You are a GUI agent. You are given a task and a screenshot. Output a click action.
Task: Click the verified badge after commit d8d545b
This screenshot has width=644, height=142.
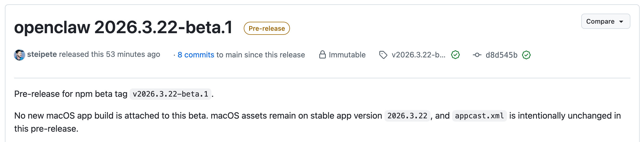[526, 55]
